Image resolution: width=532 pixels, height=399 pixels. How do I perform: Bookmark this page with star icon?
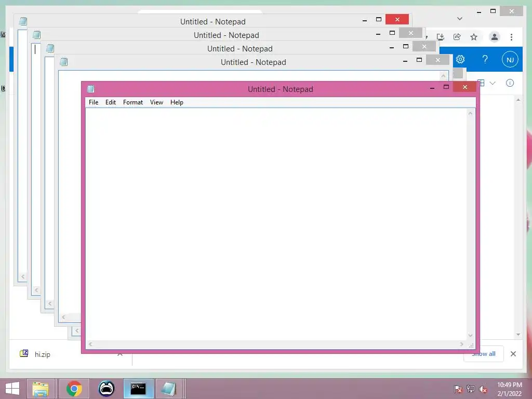[474, 37]
